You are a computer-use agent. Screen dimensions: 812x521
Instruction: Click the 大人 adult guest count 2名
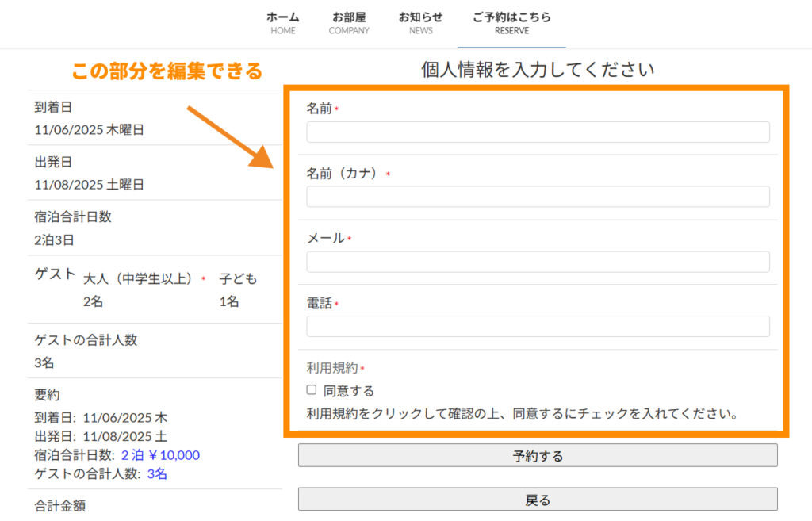coord(93,301)
